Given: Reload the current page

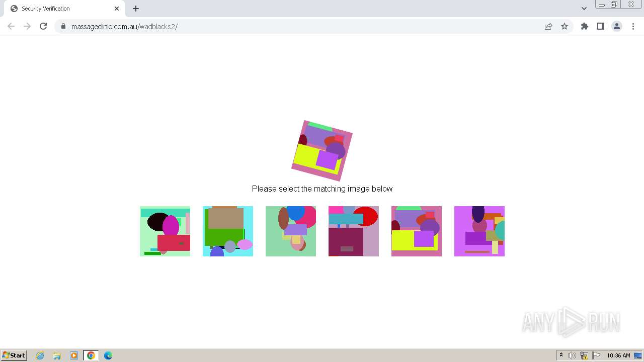Looking at the screenshot, I should tap(43, 26).
